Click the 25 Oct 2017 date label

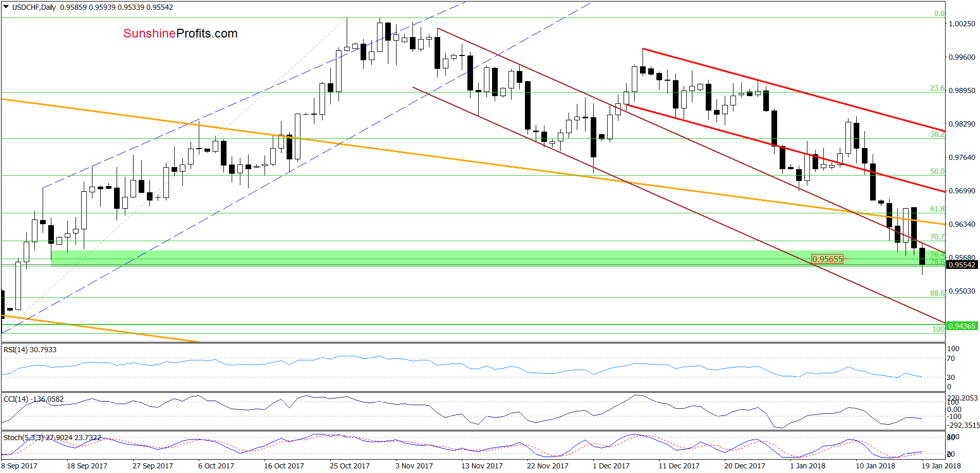tap(350, 466)
